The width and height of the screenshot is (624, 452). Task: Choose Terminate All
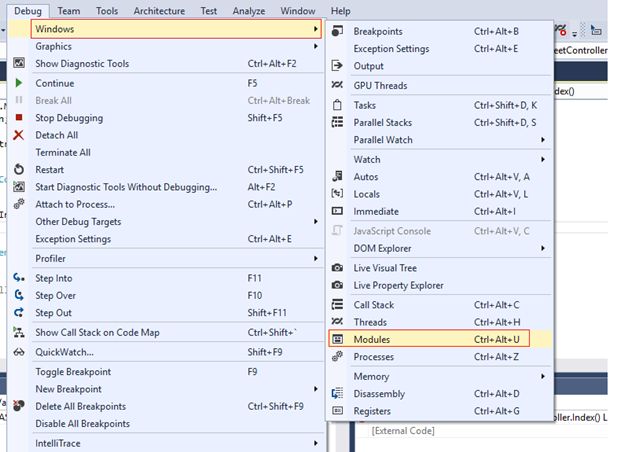[63, 152]
